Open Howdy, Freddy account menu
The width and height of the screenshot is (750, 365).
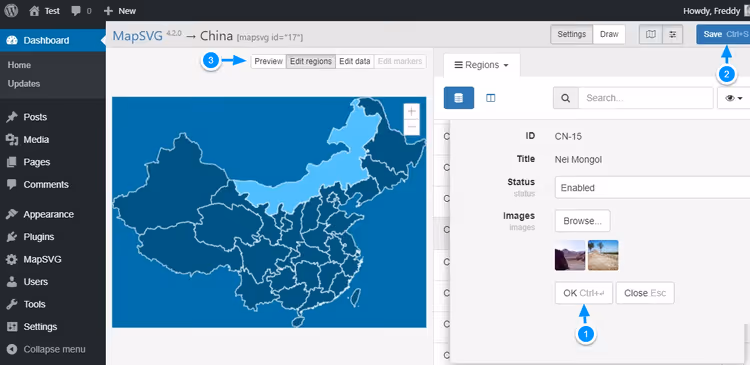coord(716,11)
